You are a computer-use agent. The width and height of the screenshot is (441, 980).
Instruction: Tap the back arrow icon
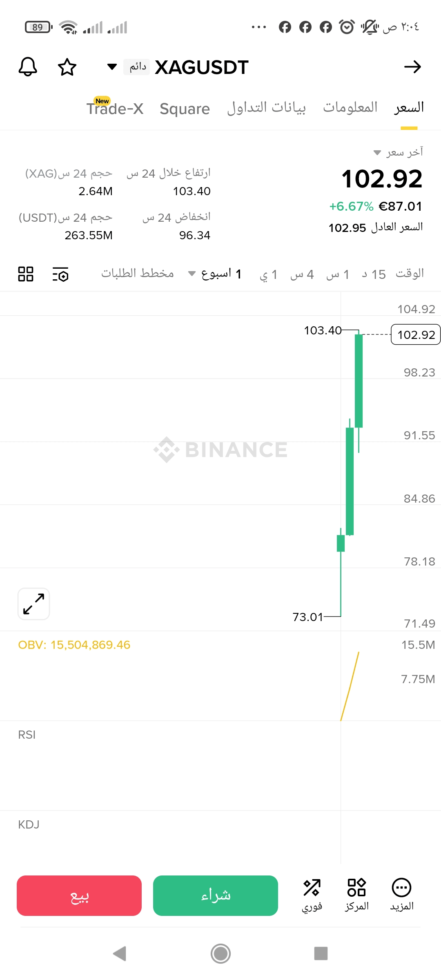point(412,67)
